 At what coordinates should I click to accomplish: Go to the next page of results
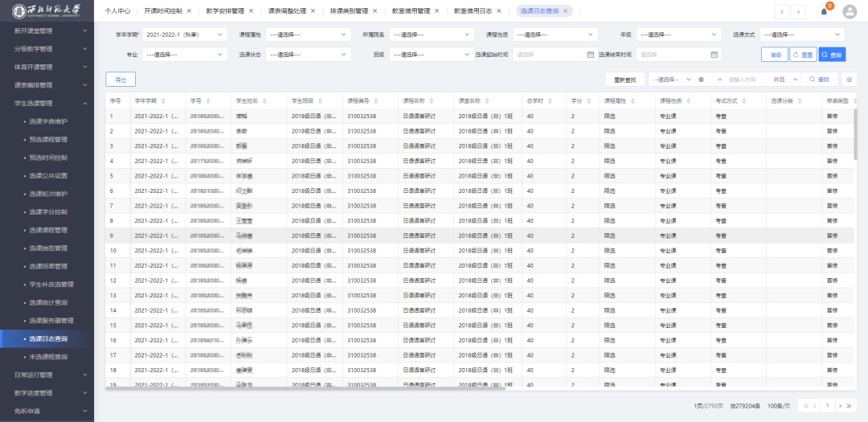[x=839, y=406]
